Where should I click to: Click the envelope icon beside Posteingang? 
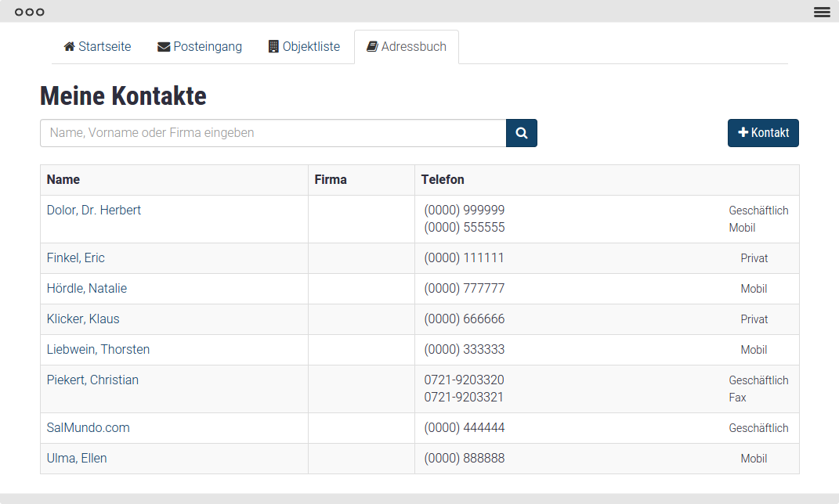click(164, 47)
